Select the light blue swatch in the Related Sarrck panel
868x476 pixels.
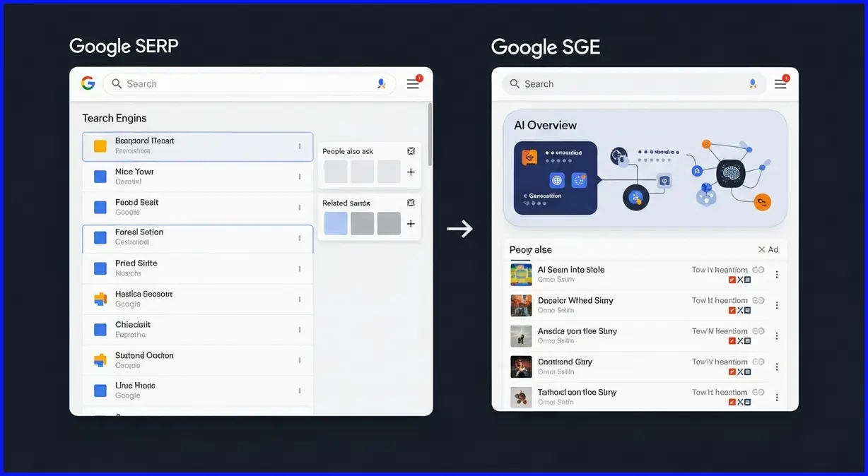(336, 223)
